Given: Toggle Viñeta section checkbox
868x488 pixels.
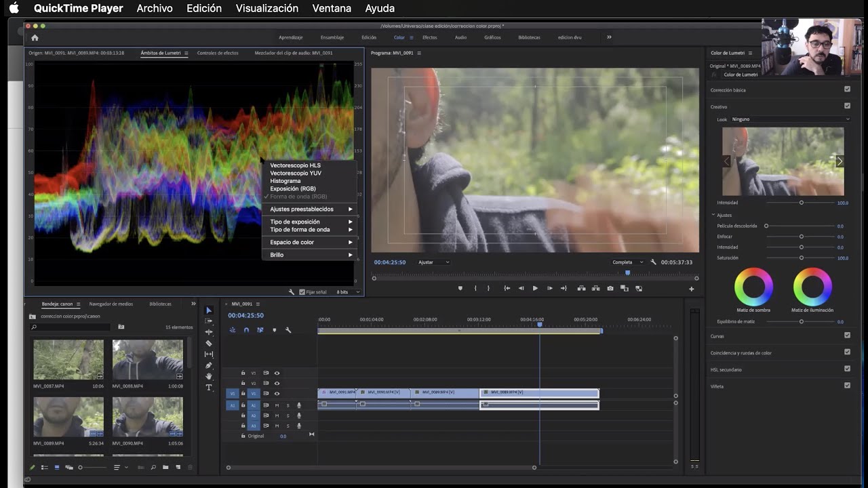Looking at the screenshot, I should point(847,385).
